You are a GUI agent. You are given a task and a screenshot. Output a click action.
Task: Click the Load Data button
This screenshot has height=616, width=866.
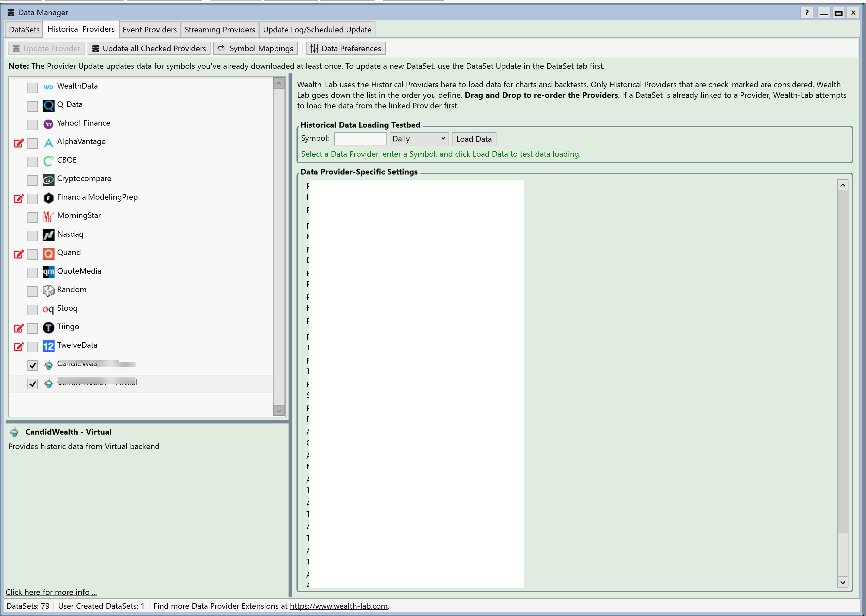click(x=474, y=139)
